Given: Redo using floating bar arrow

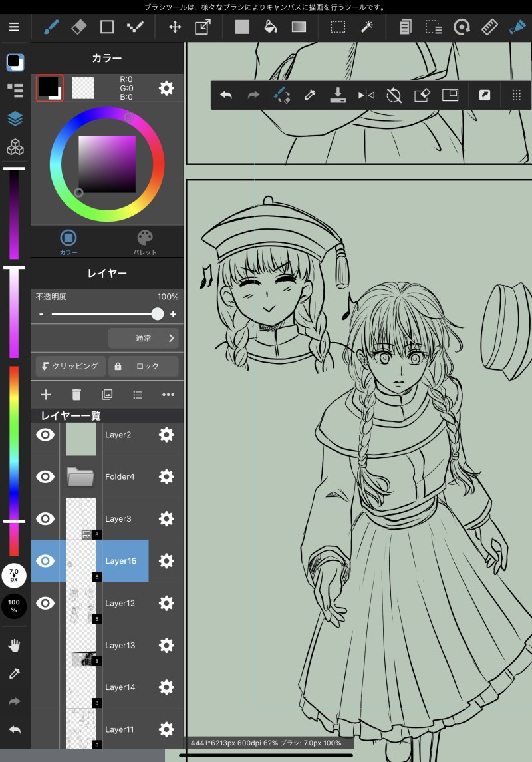Looking at the screenshot, I should (x=253, y=95).
